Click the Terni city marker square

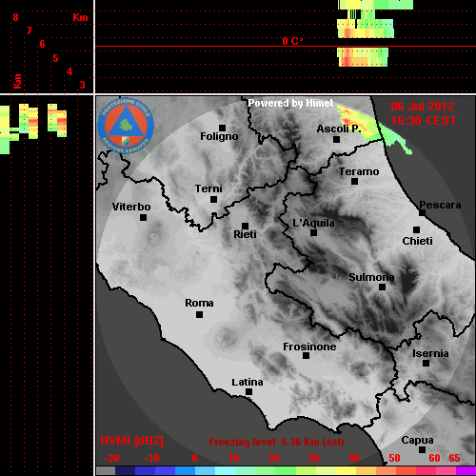[x=213, y=199]
